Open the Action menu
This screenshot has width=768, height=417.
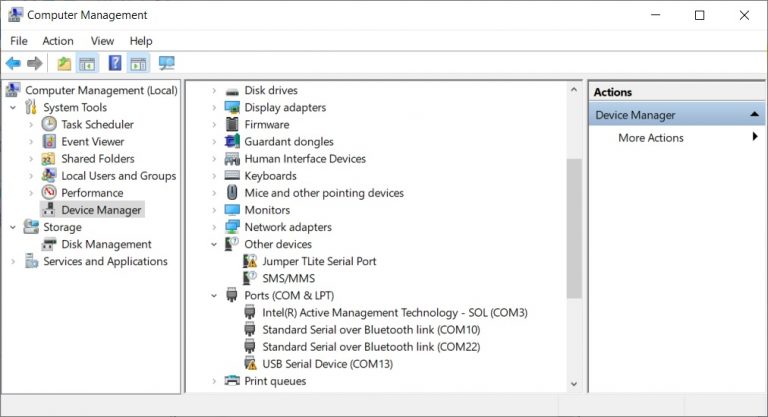[x=58, y=41]
